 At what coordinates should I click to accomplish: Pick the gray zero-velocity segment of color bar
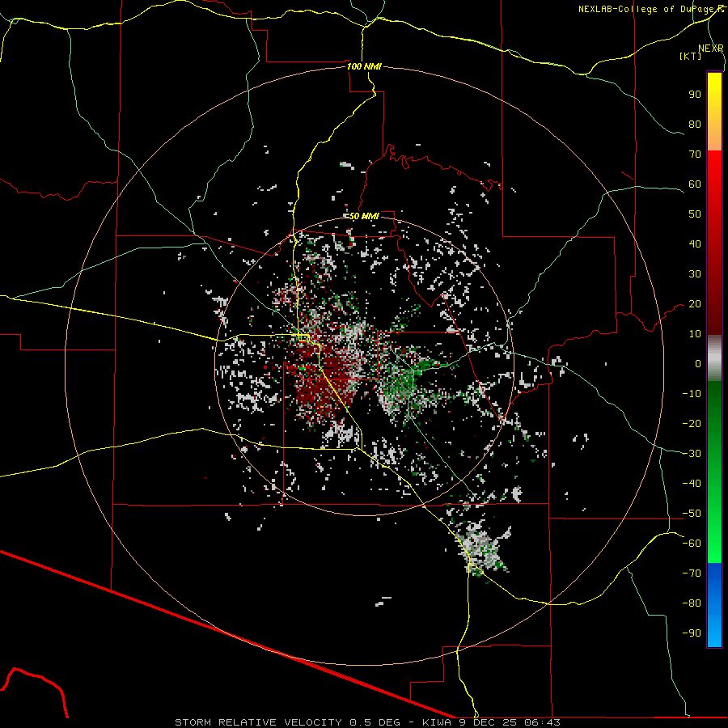[714, 358]
